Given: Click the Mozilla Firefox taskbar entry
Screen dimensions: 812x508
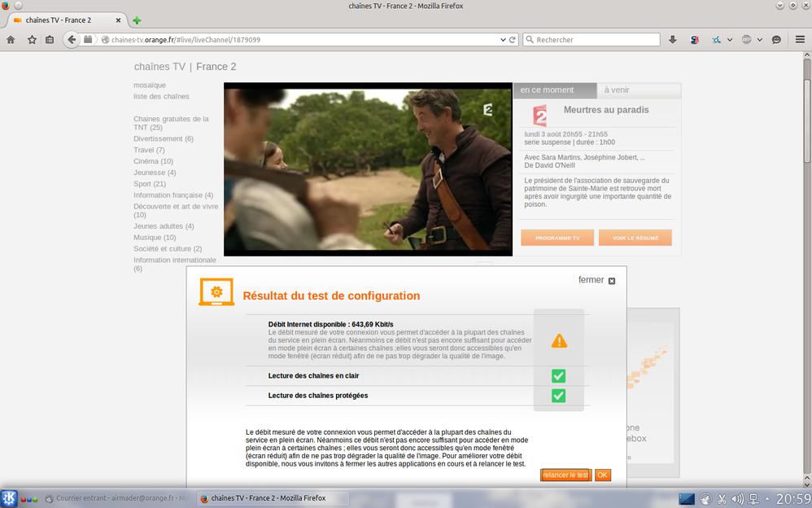Looking at the screenshot, I should tap(273, 498).
